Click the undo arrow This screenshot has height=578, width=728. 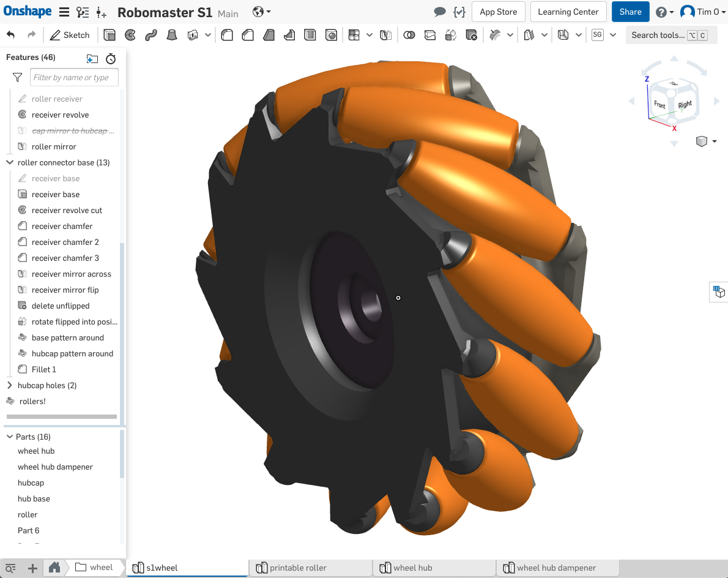tap(11, 35)
